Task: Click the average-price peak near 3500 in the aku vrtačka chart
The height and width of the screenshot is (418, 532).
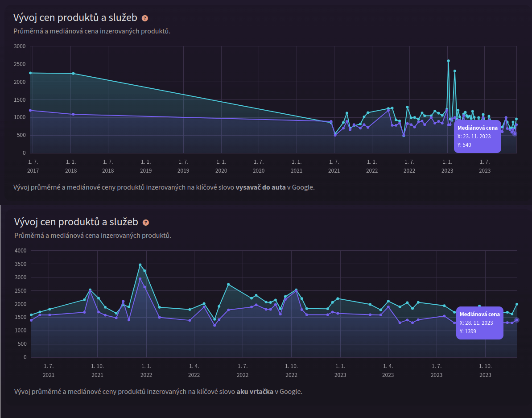Action: 140,265
